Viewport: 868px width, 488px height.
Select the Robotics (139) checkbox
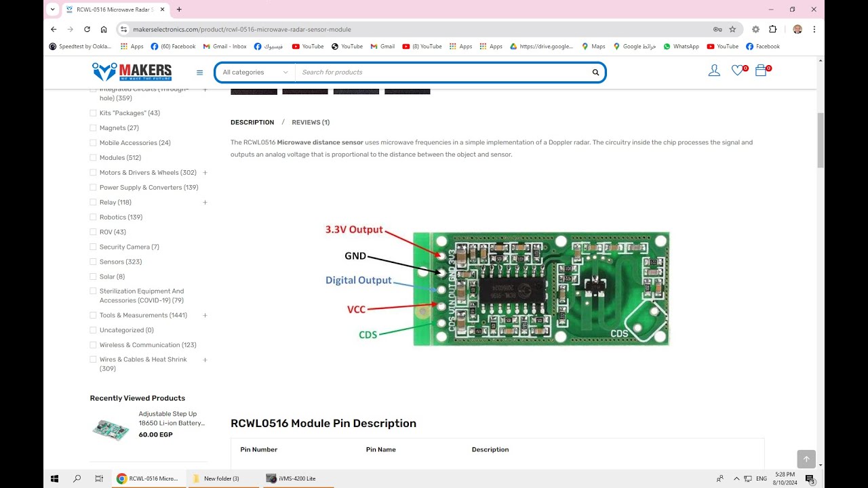point(93,218)
